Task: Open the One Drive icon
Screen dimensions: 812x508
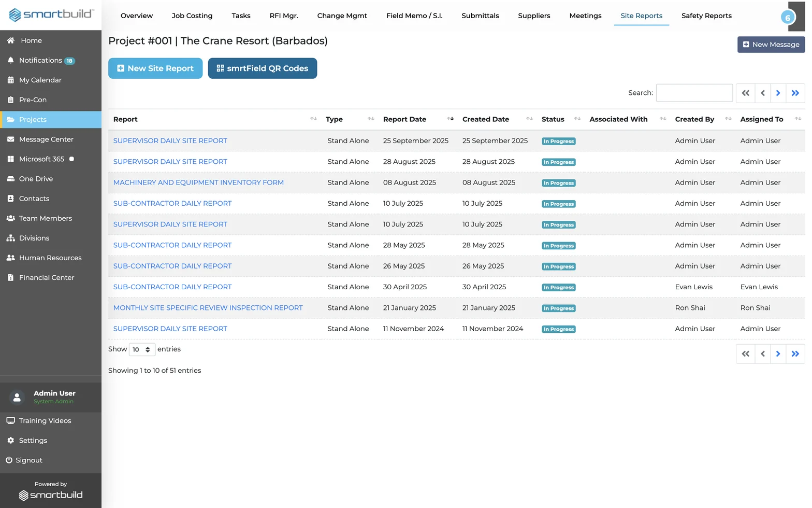Action: point(10,178)
